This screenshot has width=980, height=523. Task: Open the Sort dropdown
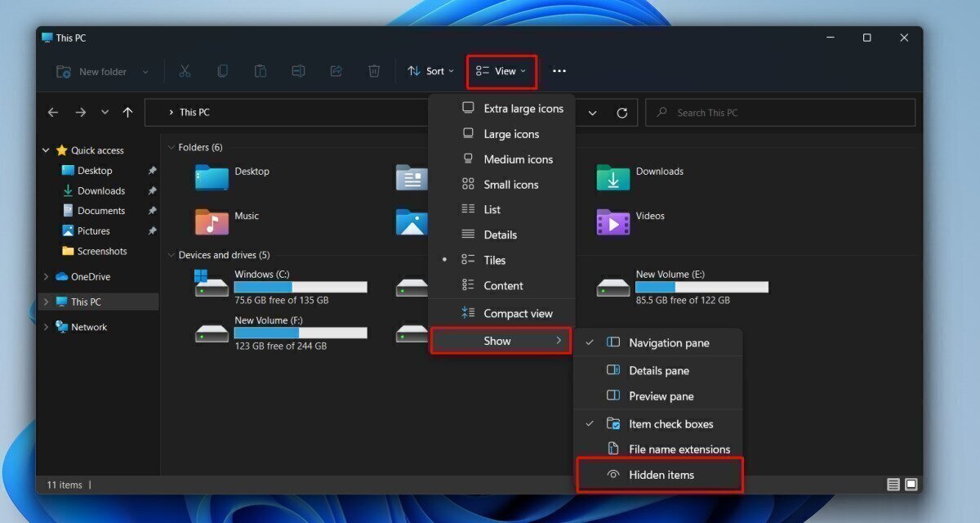coord(430,71)
